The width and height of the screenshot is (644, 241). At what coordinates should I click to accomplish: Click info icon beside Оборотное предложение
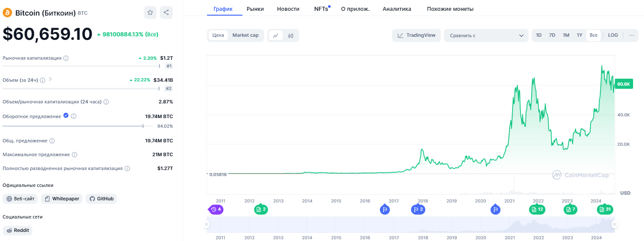point(74,116)
